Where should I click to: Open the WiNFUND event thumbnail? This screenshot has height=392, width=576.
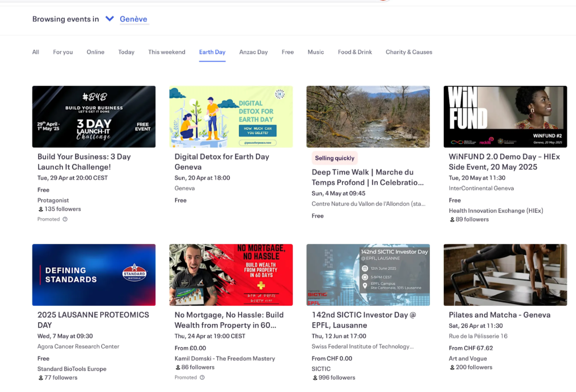coord(505,116)
